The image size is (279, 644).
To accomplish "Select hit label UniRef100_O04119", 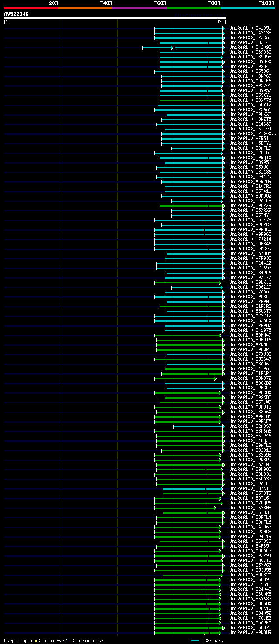I will 250,536.
